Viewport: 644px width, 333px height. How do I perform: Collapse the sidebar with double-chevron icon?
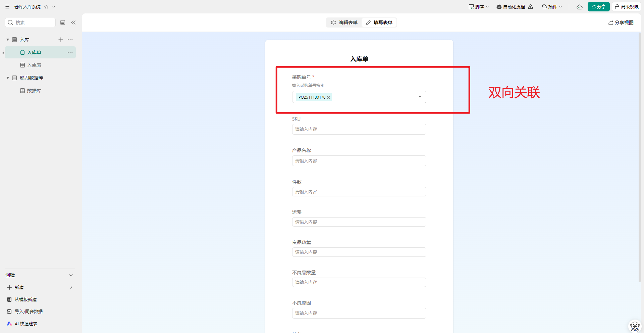click(x=73, y=22)
